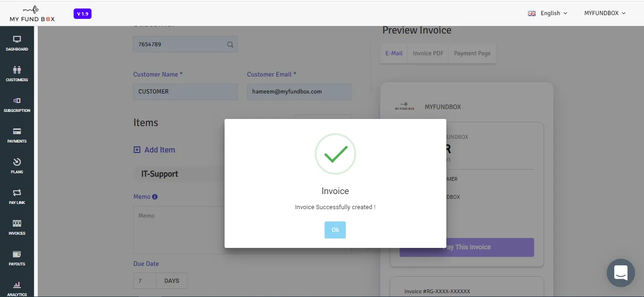This screenshot has width=644, height=297.
Task: Click the V 1.9 version badge
Action: tap(83, 14)
